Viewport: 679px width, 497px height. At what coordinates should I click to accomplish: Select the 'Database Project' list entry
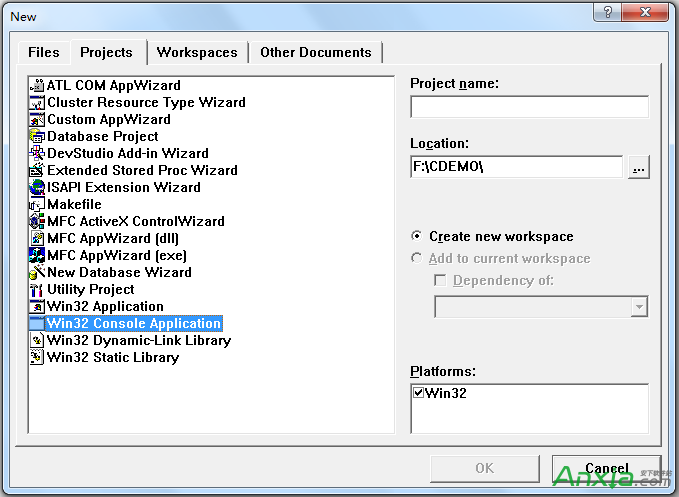click(103, 136)
